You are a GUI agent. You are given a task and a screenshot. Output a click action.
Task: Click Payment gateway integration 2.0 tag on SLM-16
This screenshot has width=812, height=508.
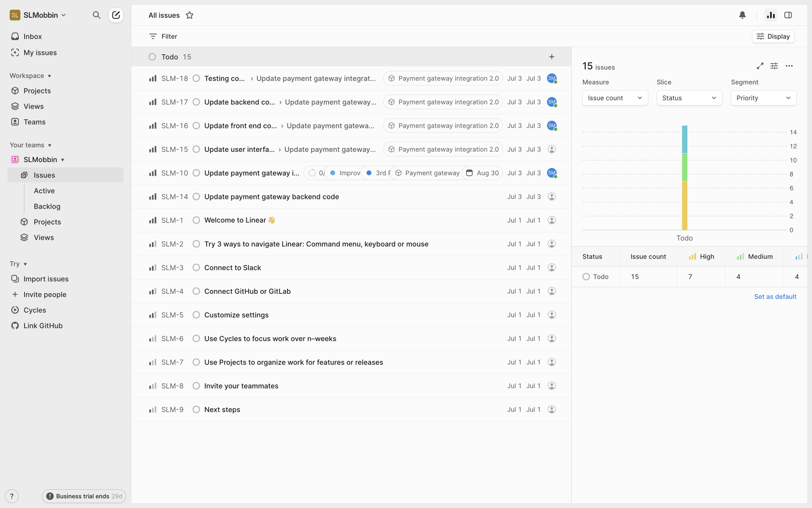tap(443, 126)
